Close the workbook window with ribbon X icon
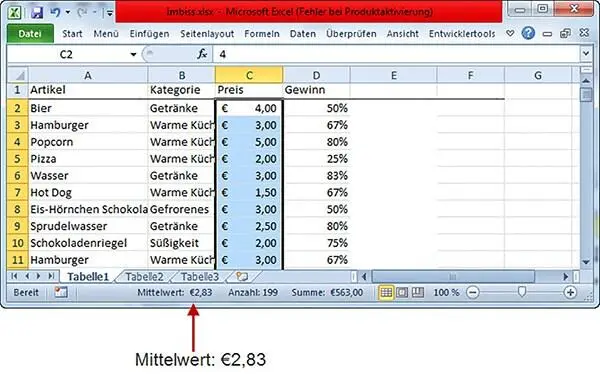The height and width of the screenshot is (380, 600). (x=584, y=33)
